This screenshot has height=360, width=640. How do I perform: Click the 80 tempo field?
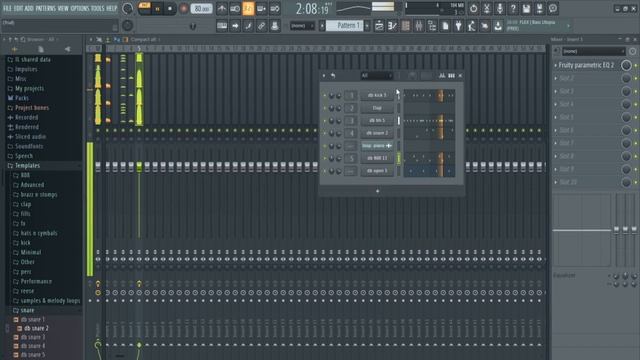pos(202,9)
